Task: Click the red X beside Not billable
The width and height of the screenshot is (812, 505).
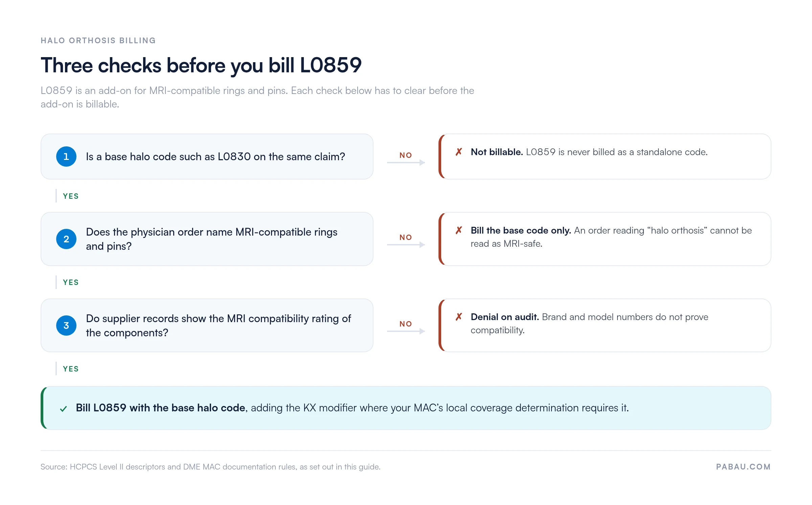Action: pyautogui.click(x=459, y=152)
